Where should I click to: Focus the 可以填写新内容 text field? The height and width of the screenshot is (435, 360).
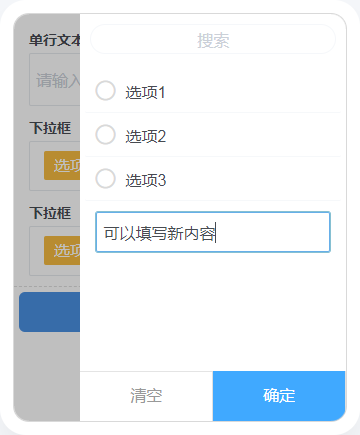point(213,232)
